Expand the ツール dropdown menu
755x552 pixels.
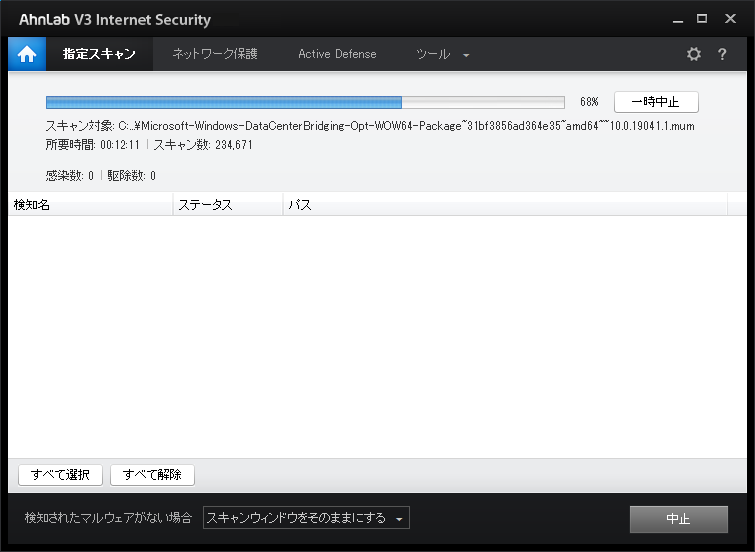click(443, 54)
